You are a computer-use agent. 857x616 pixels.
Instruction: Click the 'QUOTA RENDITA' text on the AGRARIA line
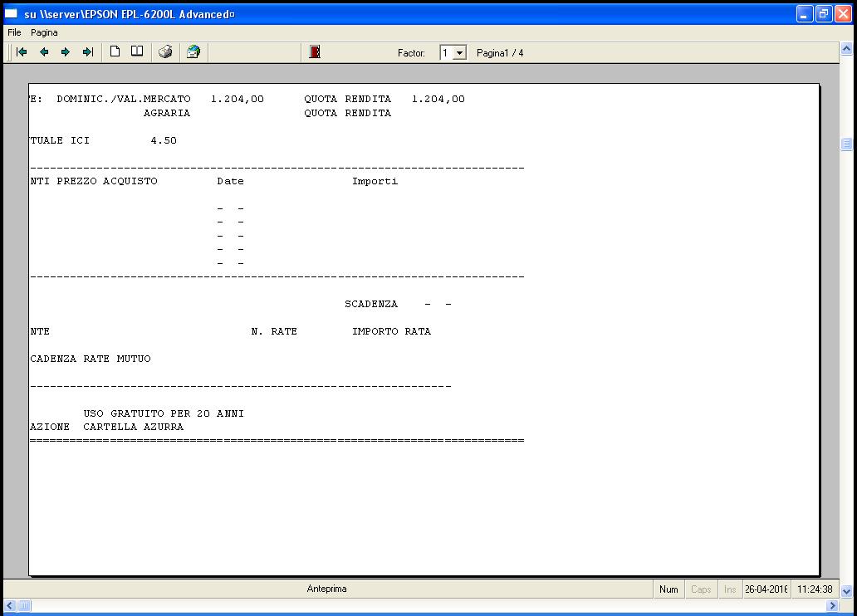pos(348,113)
